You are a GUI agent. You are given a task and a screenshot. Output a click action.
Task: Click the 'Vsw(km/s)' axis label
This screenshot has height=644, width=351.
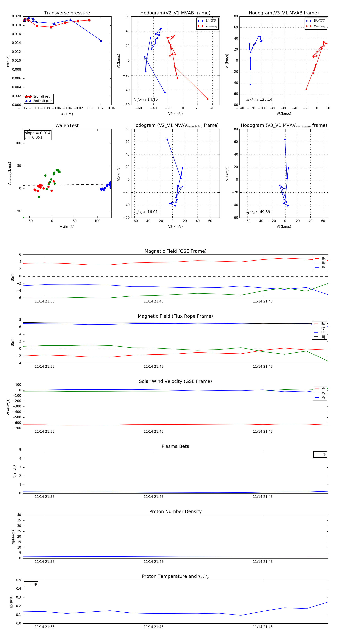click(8, 407)
